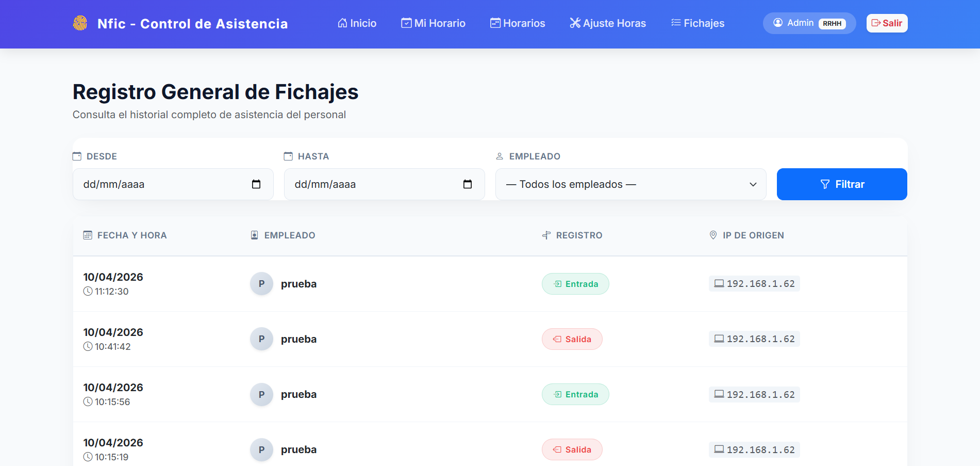
Task: Click IP 192.168.1.62 in the 11:12:30 row
Action: [x=754, y=283]
